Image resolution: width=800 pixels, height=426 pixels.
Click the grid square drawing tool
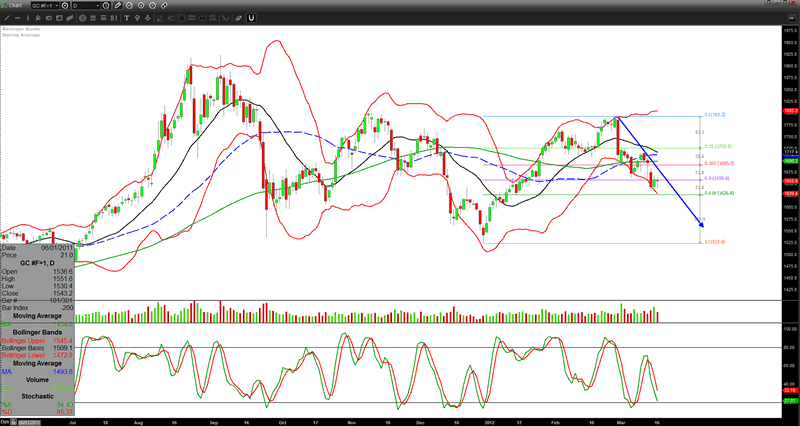pos(181,18)
